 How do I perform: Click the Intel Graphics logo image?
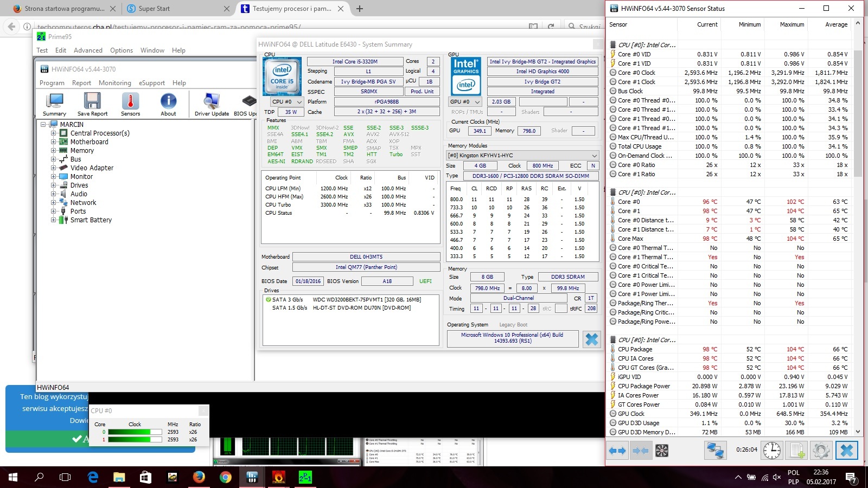pos(466,76)
